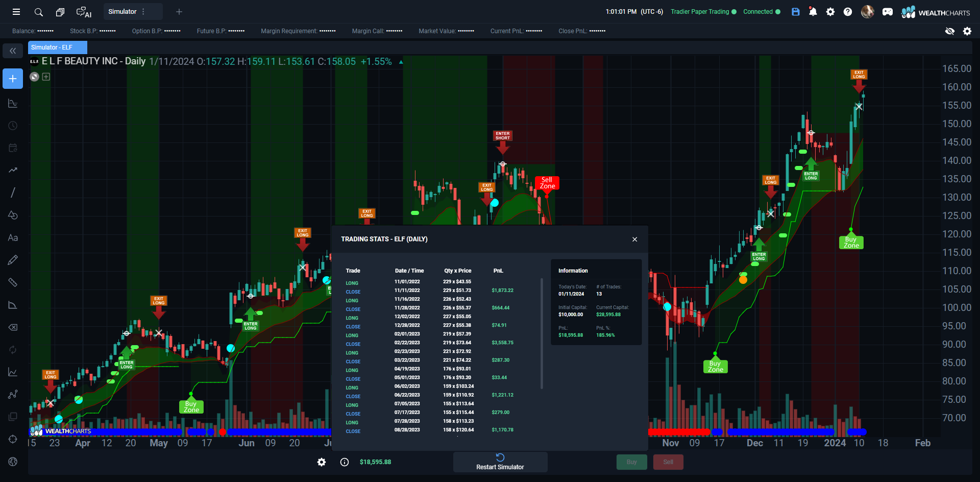The image size is (980, 482).
Task: Close the Trading Stats panel
Action: [x=634, y=239]
